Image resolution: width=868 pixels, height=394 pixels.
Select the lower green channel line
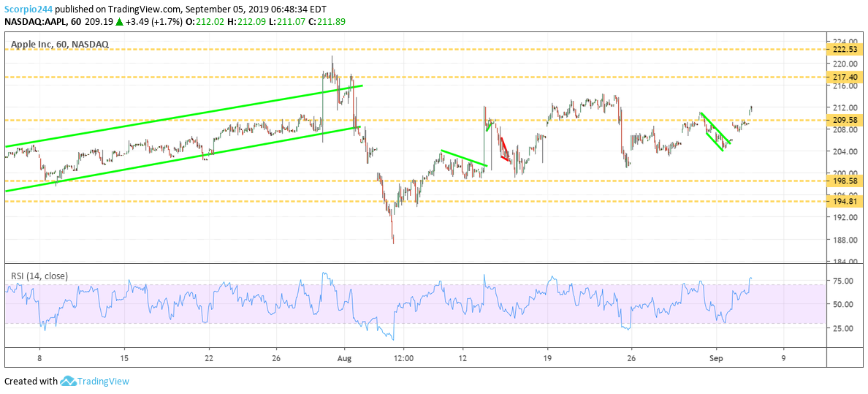[x=182, y=159]
